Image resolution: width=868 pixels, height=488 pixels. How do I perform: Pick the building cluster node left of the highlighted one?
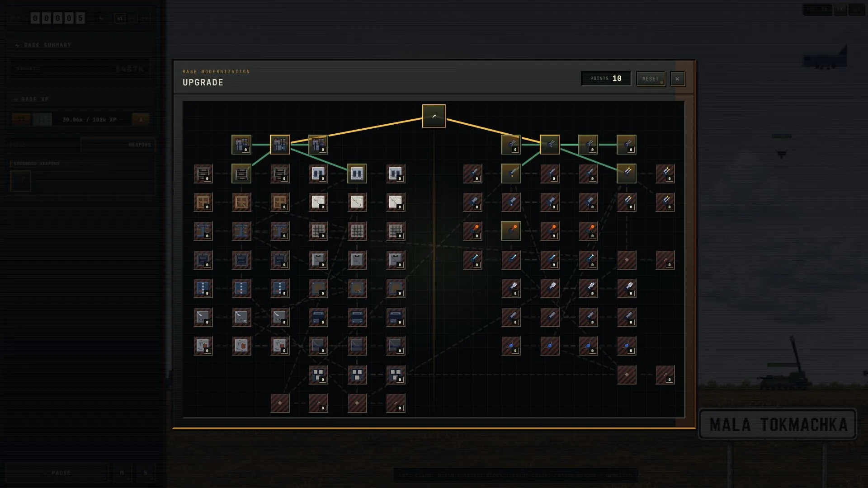(241, 145)
